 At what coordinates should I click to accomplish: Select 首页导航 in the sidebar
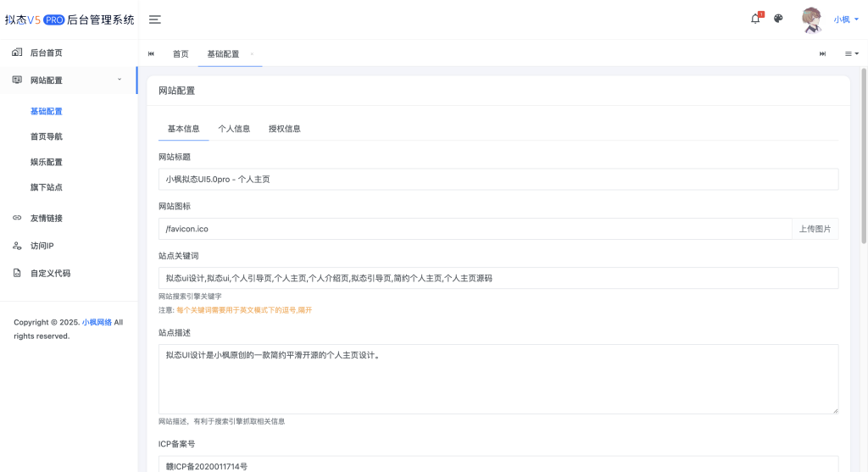pyautogui.click(x=47, y=136)
